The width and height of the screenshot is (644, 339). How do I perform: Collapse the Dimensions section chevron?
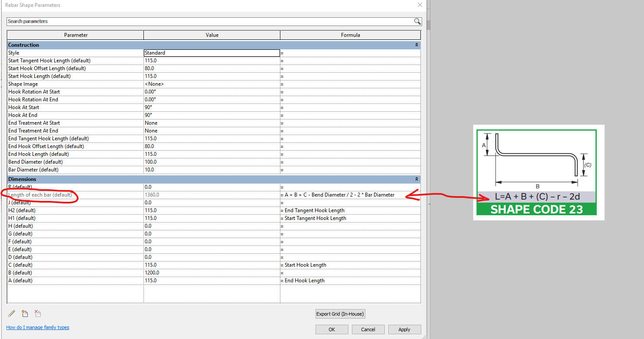[x=416, y=179]
